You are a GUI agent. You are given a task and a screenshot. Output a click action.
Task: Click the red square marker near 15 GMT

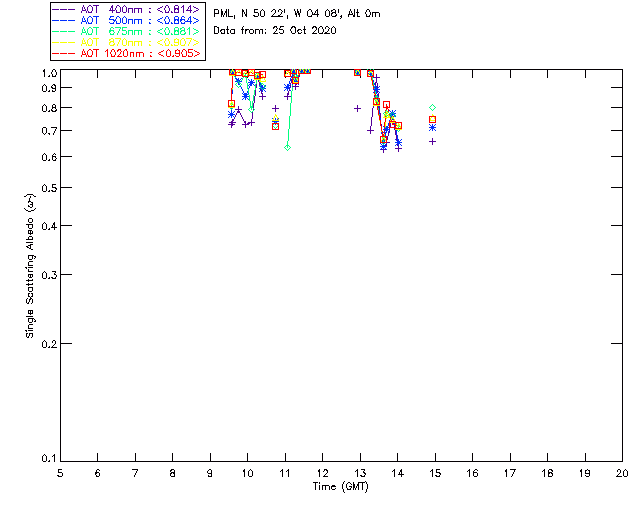pyautogui.click(x=432, y=119)
